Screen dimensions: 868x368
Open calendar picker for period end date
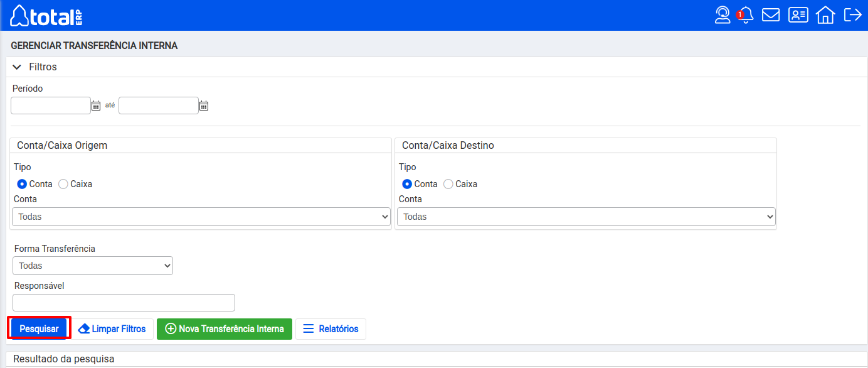pyautogui.click(x=204, y=106)
